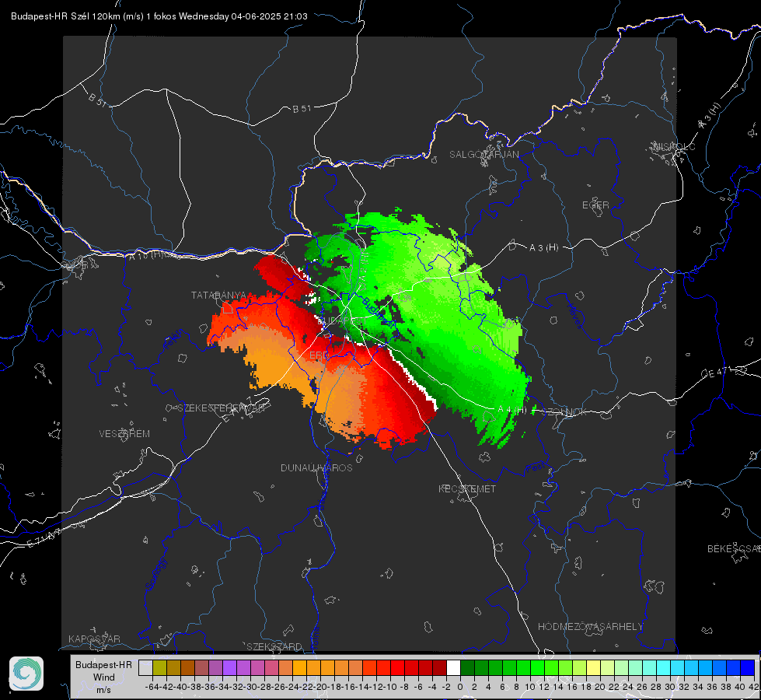Click the Budapest-HR Wind m/s legend title

(x=104, y=677)
